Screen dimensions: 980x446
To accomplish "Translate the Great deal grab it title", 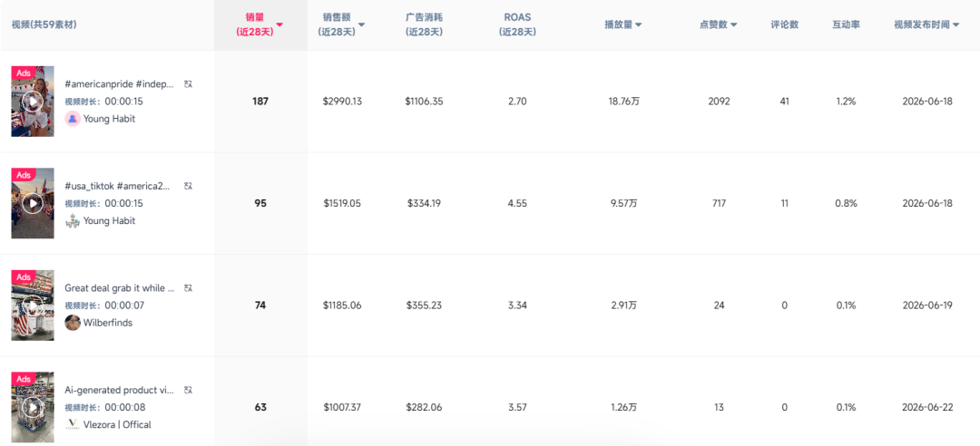I will [188, 288].
